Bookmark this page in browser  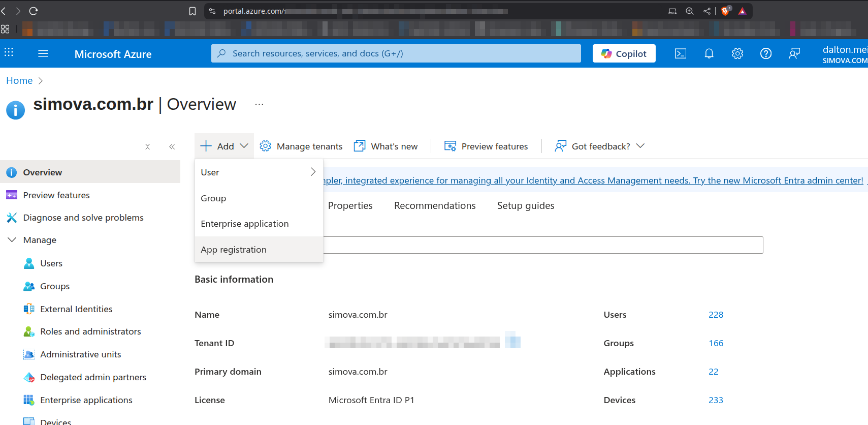pyautogui.click(x=192, y=11)
